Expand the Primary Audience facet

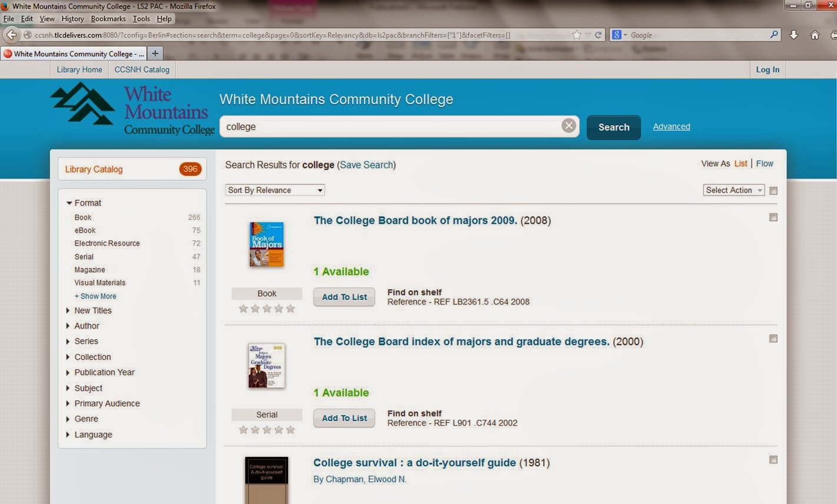(x=103, y=403)
